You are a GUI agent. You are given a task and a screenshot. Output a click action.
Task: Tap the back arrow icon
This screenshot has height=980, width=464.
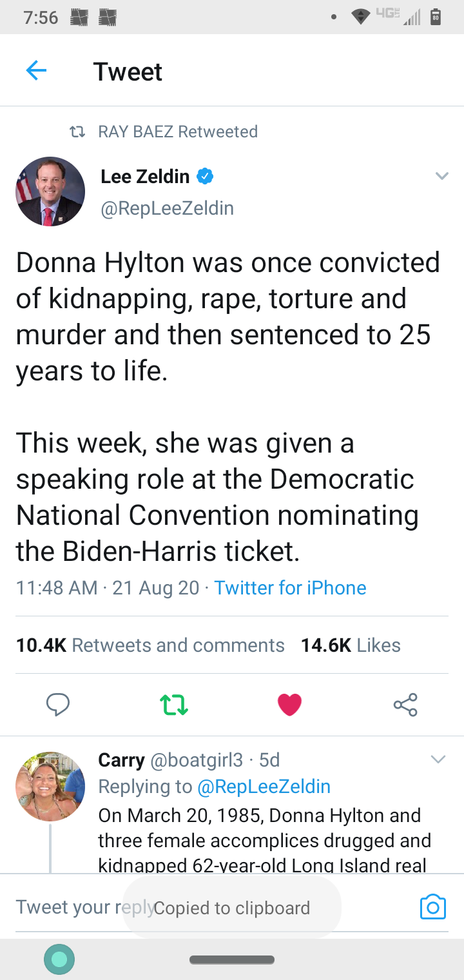click(x=36, y=70)
